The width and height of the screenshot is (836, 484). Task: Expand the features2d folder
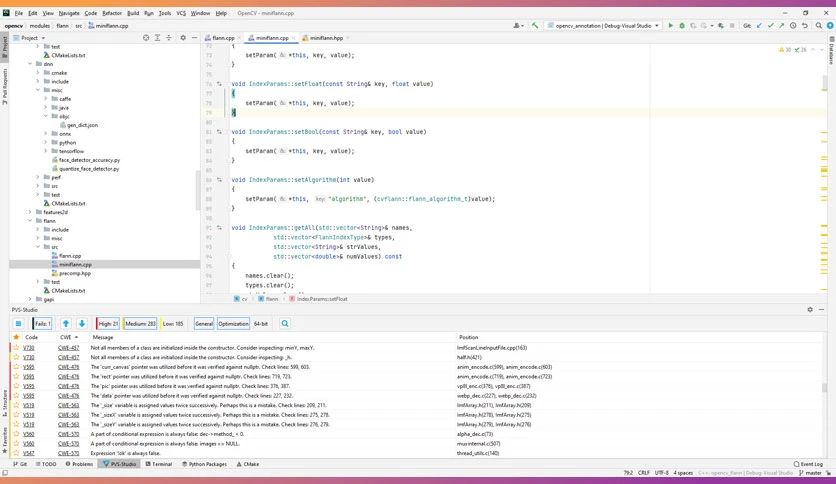[x=30, y=212]
